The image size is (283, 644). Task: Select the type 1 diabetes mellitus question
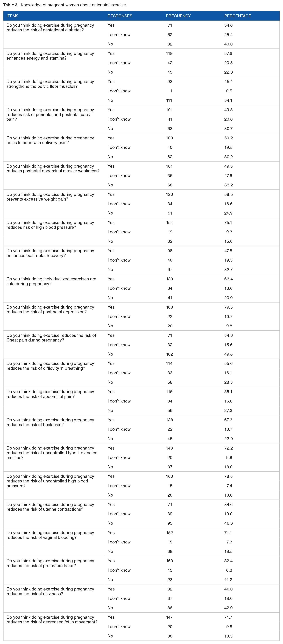pos(52,453)
